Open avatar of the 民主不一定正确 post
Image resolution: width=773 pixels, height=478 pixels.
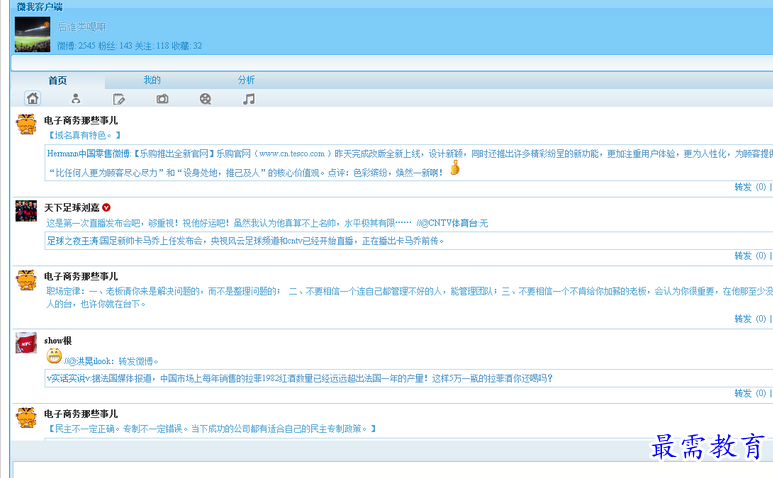coord(26,417)
